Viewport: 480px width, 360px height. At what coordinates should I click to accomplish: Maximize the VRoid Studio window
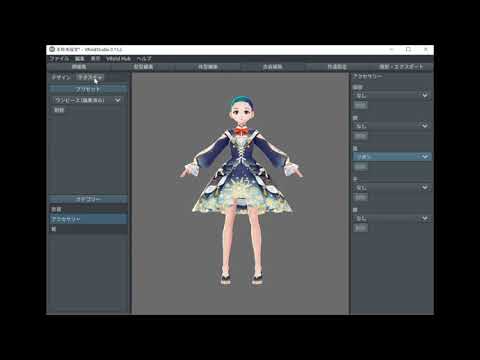tap(409, 49)
